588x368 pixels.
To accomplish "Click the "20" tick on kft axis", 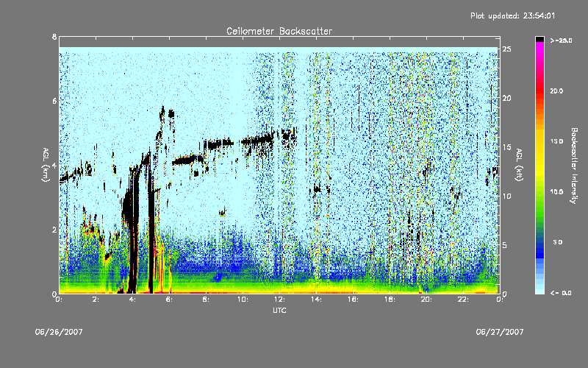I will tap(506, 98).
